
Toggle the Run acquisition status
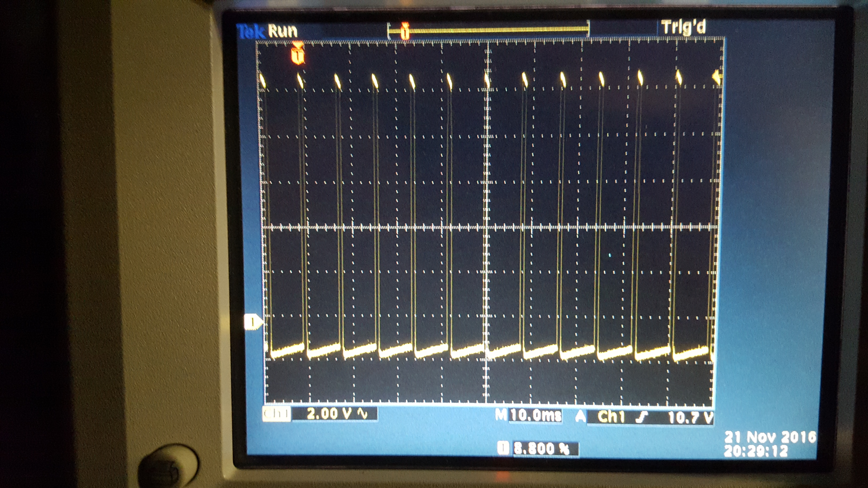[x=283, y=31]
